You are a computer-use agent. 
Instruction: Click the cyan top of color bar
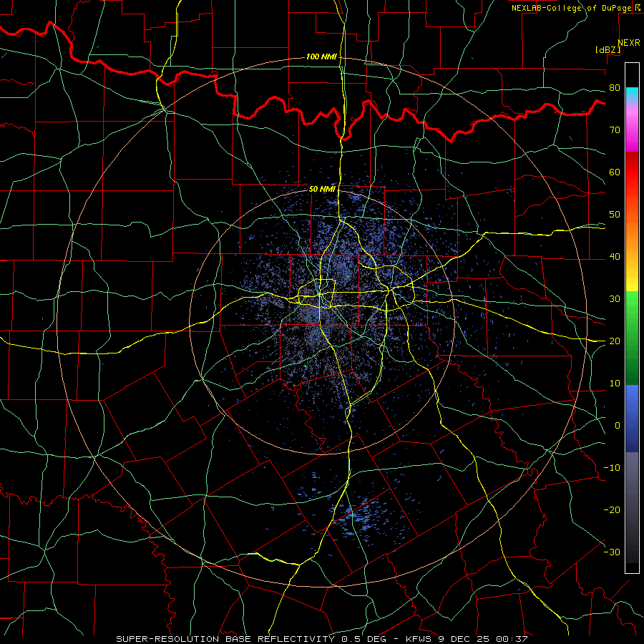click(632, 94)
